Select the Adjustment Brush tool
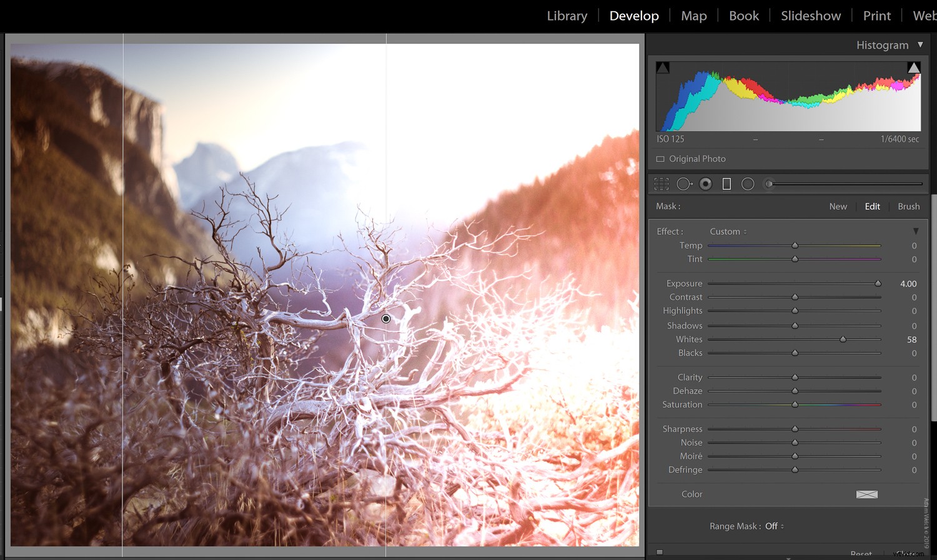 point(770,183)
